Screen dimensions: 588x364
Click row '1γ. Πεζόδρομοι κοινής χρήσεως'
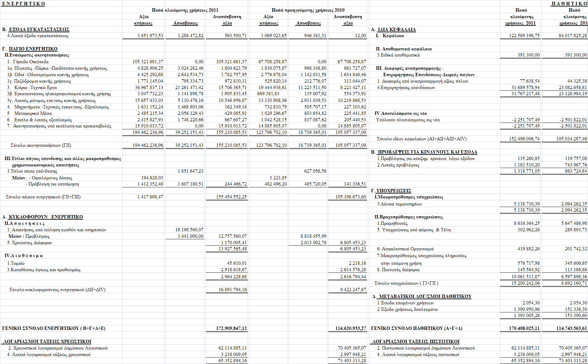[x=39, y=81]
